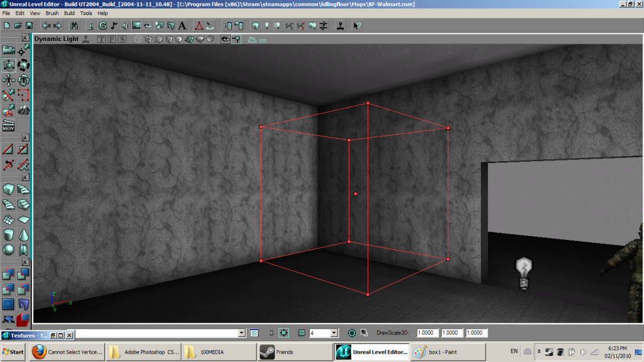Select the Cylinder brush builder
The image size is (644, 362).
click(x=9, y=234)
